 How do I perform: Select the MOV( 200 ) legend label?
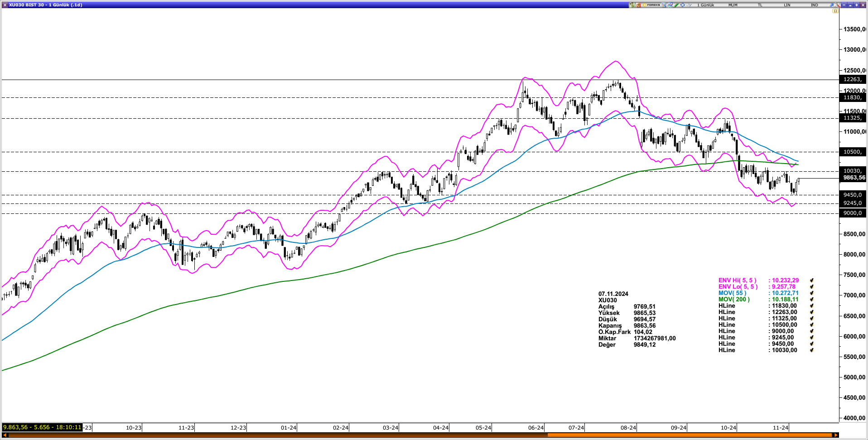click(x=734, y=300)
